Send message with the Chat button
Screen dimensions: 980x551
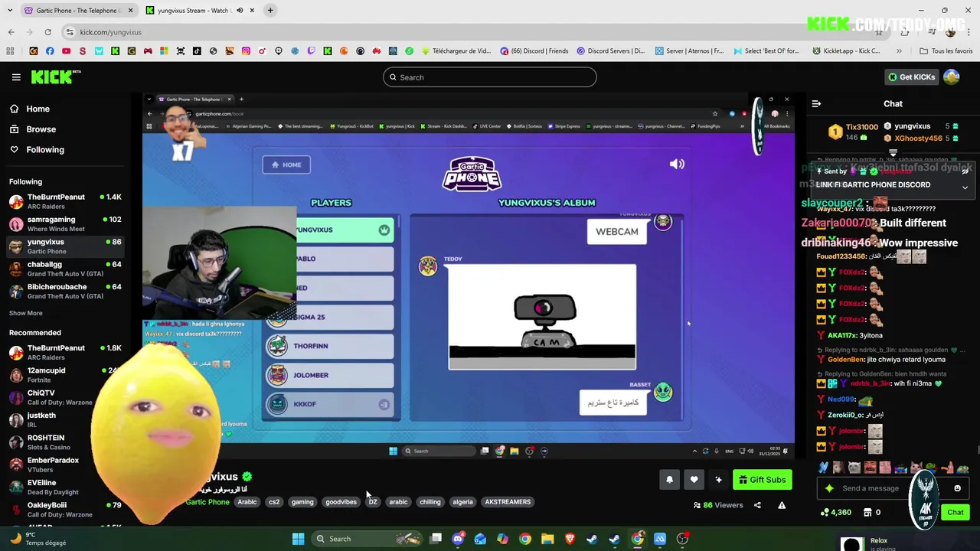(x=955, y=512)
